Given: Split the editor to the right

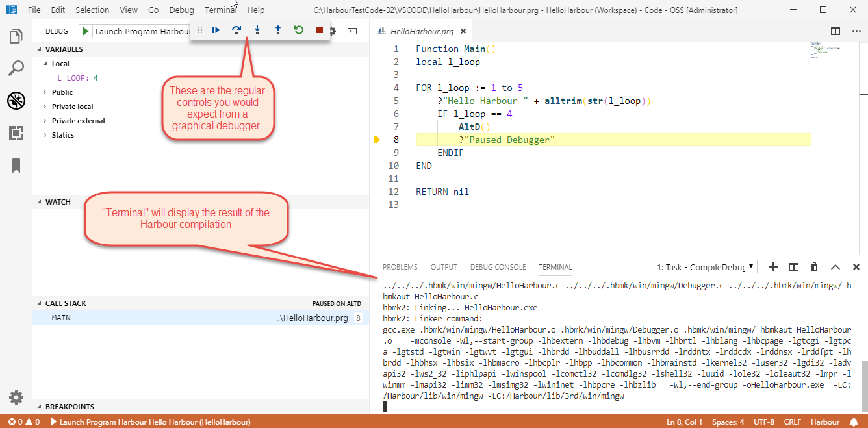Looking at the screenshot, I should (x=836, y=31).
